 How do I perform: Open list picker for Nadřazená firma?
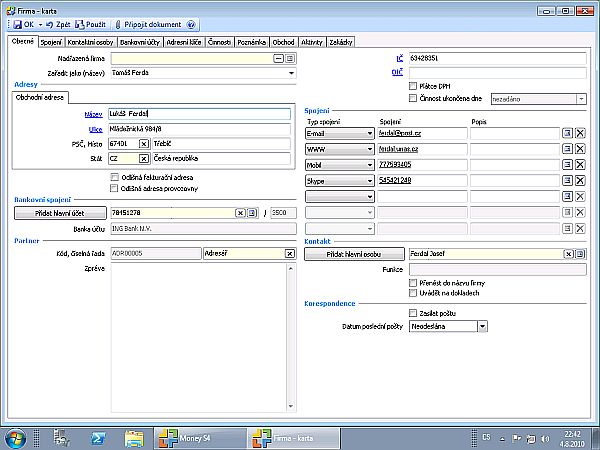tap(290, 59)
